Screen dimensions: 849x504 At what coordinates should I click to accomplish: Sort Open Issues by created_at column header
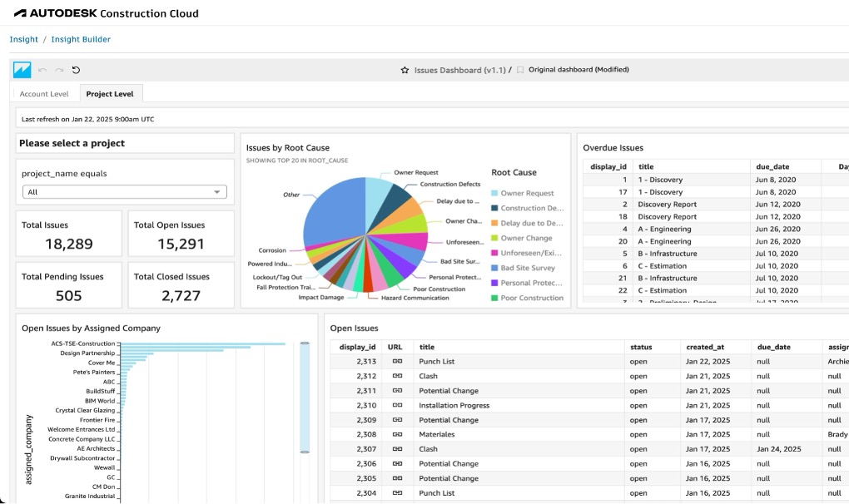tap(705, 347)
